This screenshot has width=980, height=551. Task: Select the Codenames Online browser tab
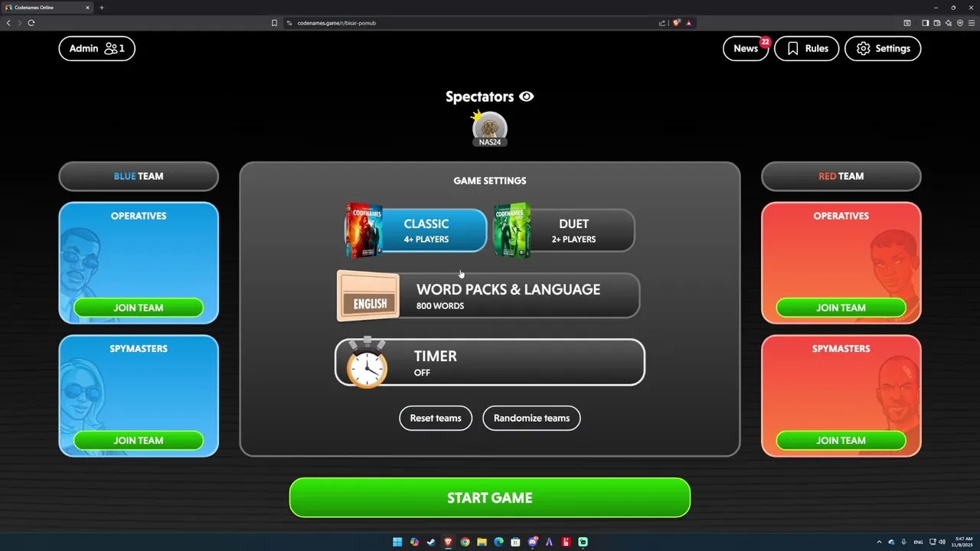47,8
